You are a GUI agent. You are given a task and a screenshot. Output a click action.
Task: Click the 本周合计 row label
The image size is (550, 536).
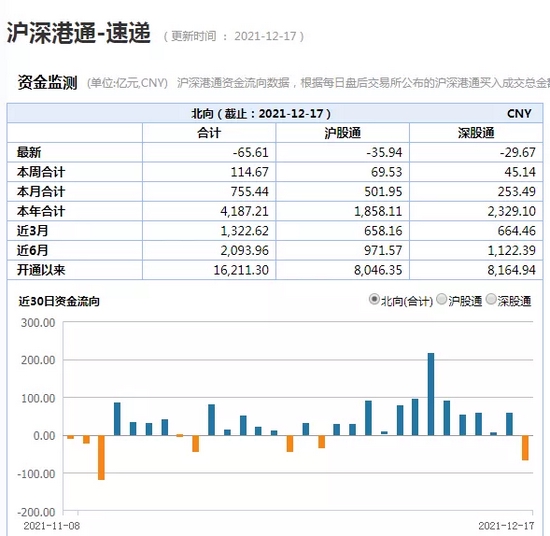pyautogui.click(x=41, y=172)
